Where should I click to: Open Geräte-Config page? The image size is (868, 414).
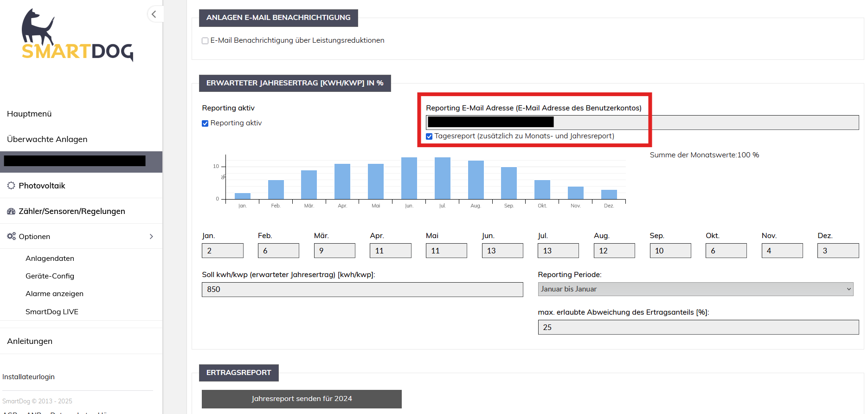[50, 276]
